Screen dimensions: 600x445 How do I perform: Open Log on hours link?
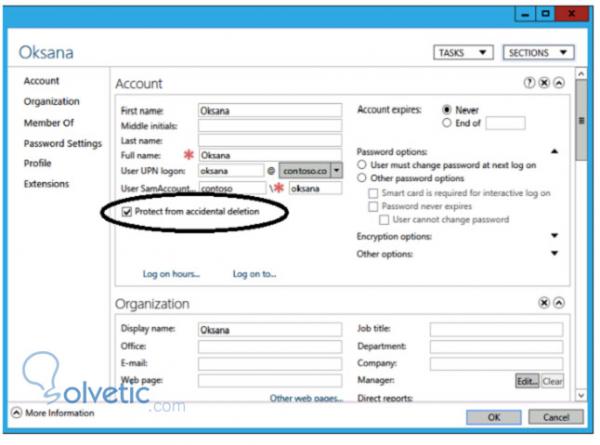coord(171,274)
